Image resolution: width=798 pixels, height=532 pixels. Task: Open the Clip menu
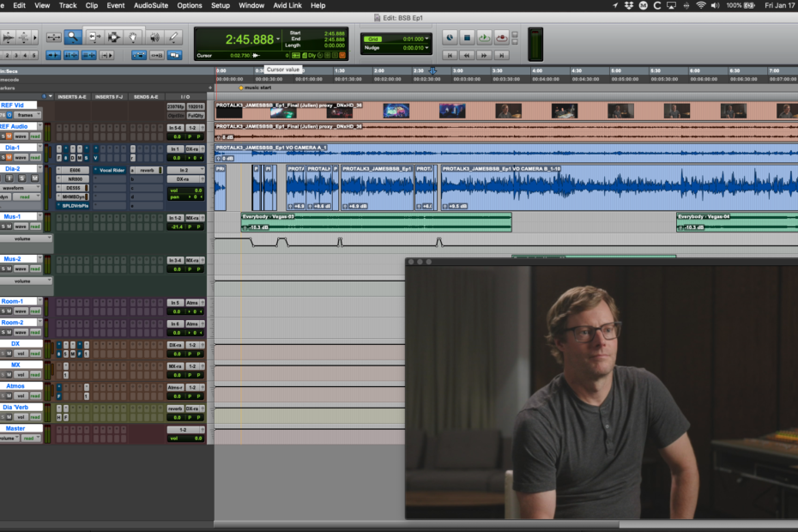(92, 6)
